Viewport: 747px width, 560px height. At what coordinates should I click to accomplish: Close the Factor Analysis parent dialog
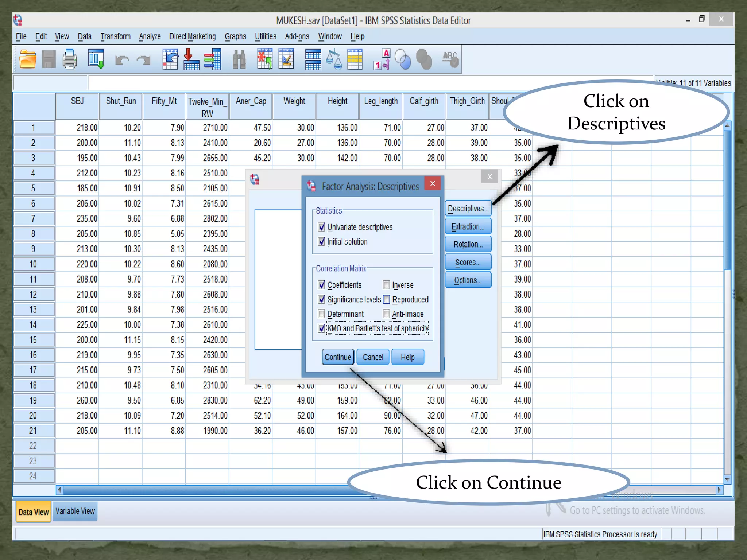[x=489, y=177]
